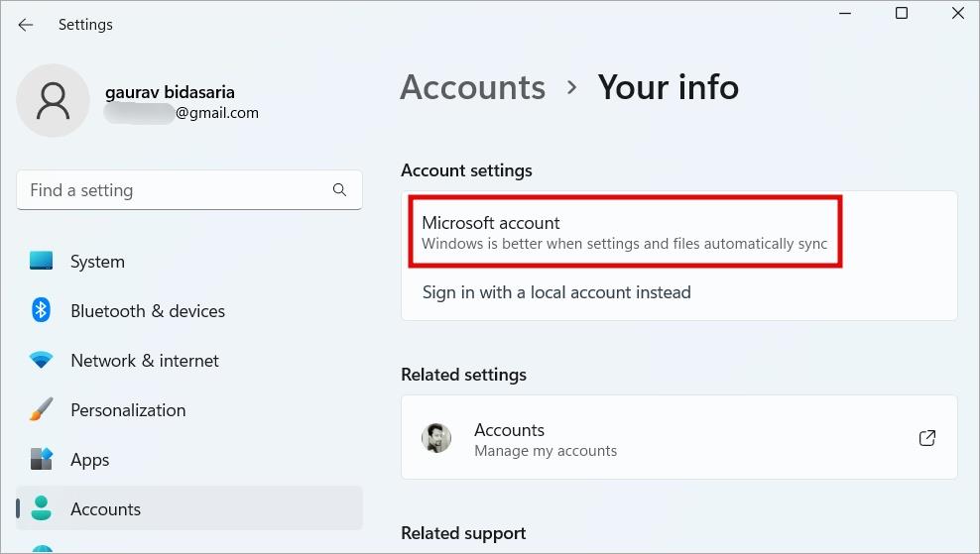Maximize the Settings window
The width and height of the screenshot is (980, 554).
pyautogui.click(x=902, y=13)
